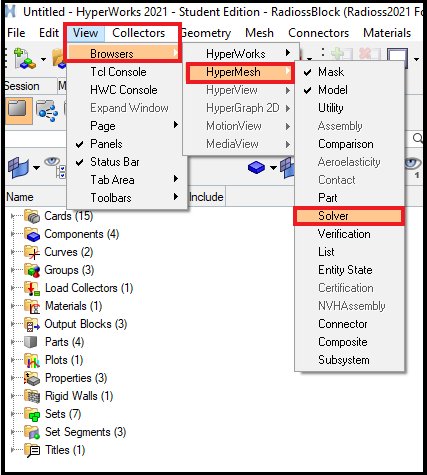Expand the Properties (3) tree node
Viewport: 427px width, 475px height.
coord(13,378)
